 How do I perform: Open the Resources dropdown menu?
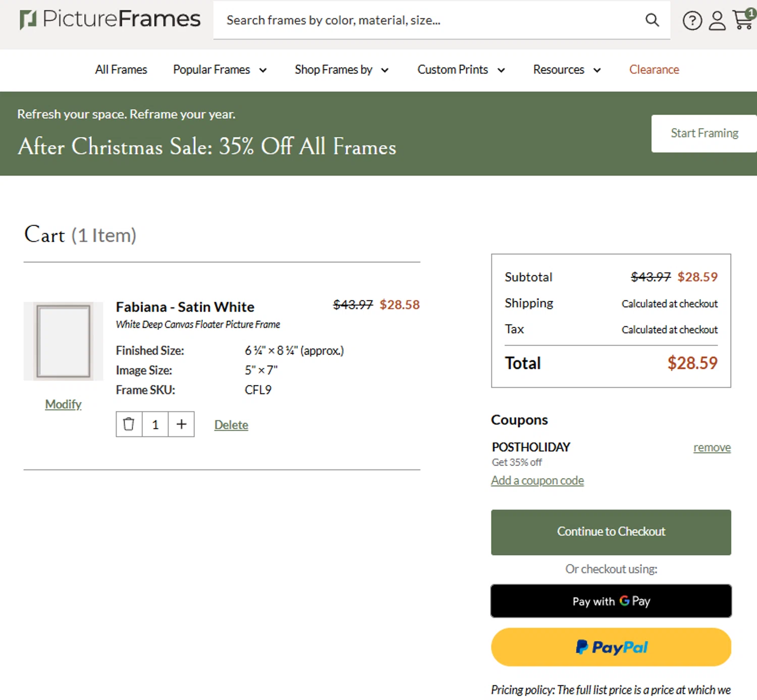pyautogui.click(x=567, y=70)
